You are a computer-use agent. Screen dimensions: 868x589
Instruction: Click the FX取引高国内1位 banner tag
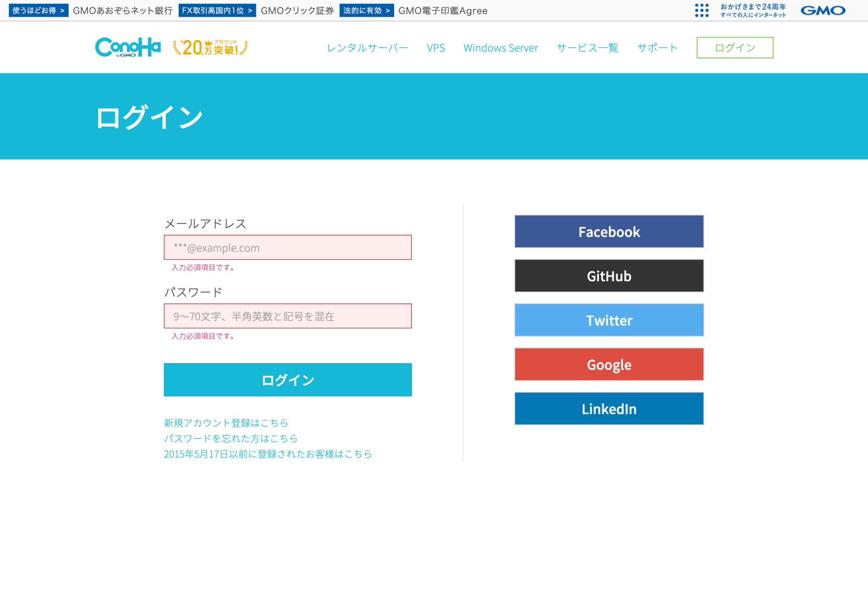click(217, 10)
